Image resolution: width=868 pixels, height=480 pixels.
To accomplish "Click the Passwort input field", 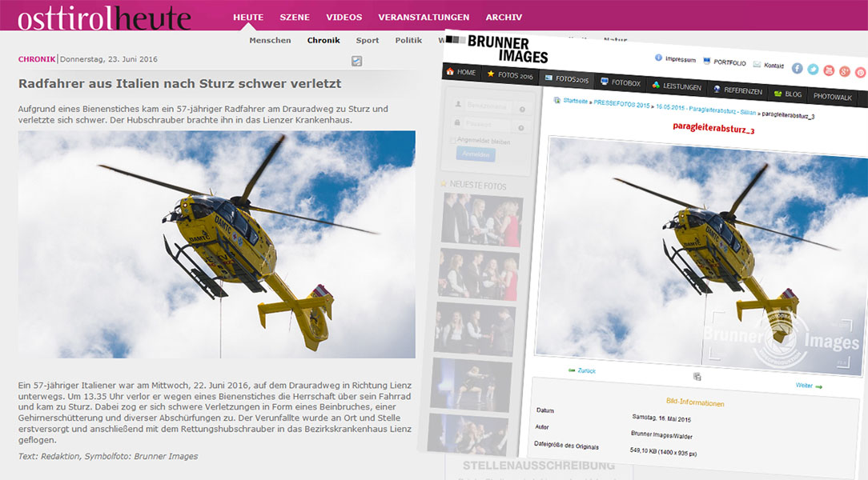I will (x=487, y=125).
